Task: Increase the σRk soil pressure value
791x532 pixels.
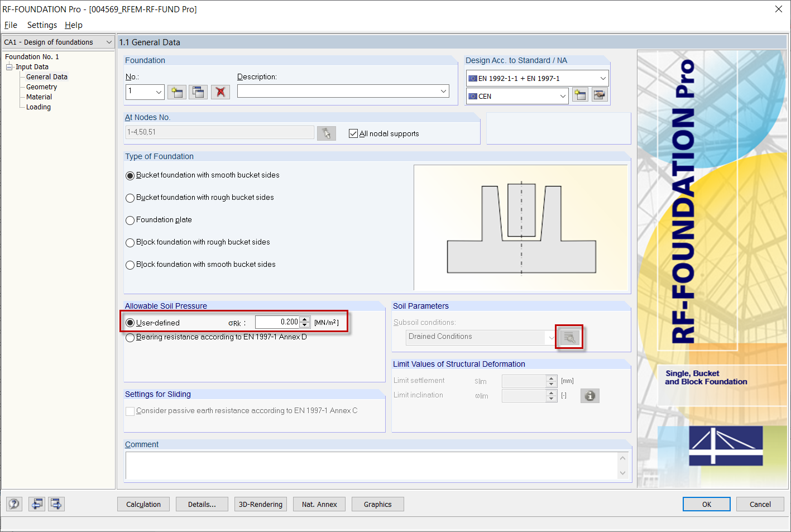Action: 305,319
